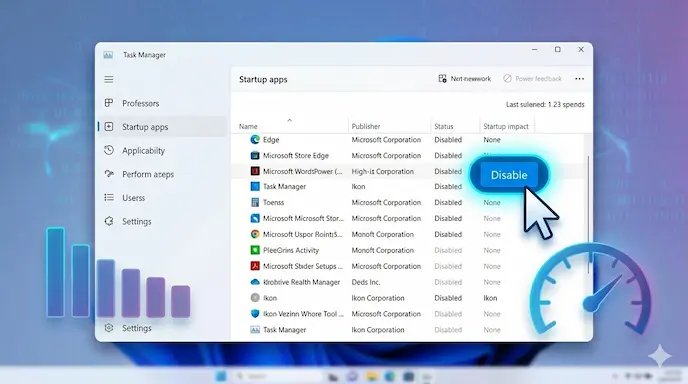Viewport: 688px width, 384px height.
Task: Open the hamburger navigation menu
Action: click(109, 79)
